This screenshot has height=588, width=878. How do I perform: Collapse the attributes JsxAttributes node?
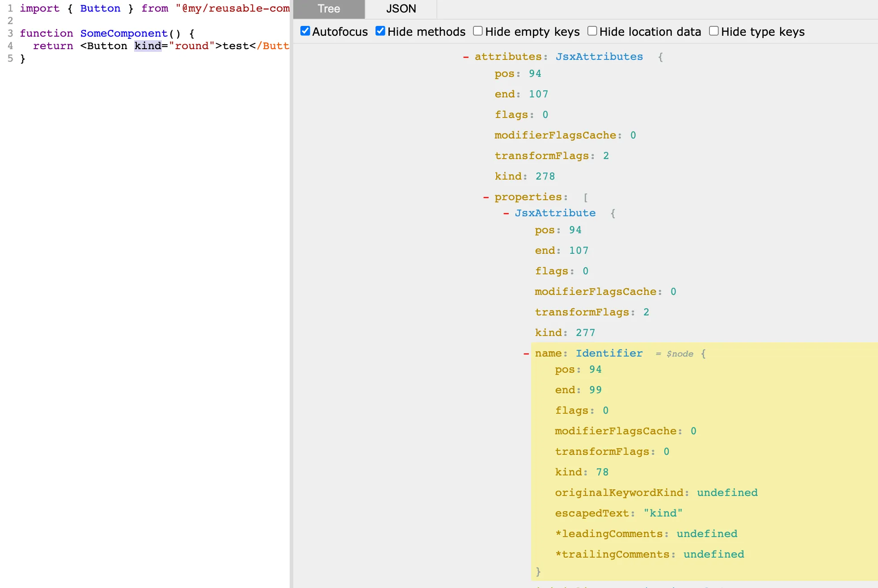(466, 57)
